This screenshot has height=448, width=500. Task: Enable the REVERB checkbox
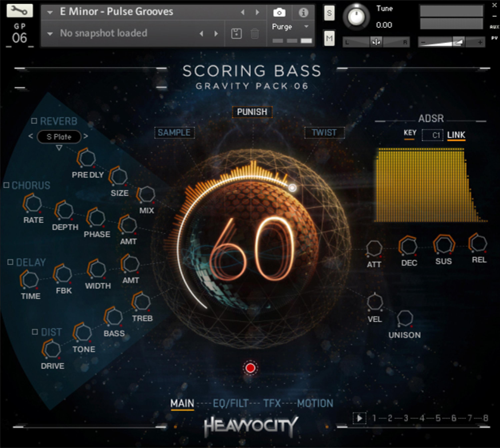click(34, 121)
